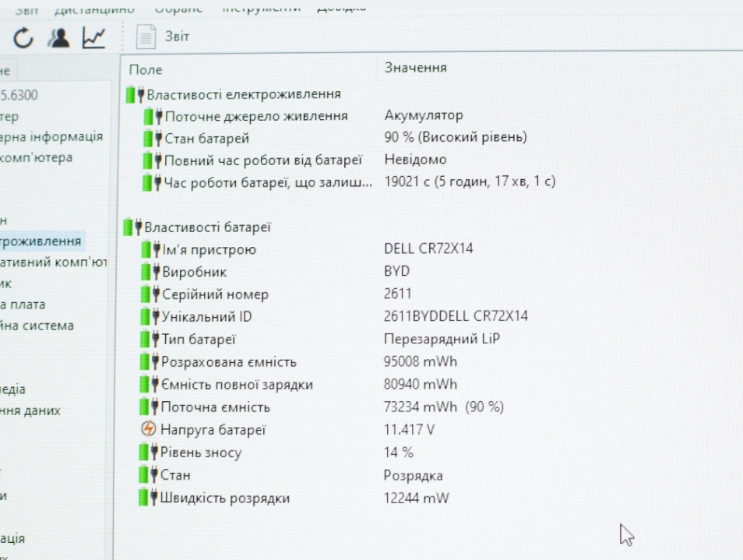Click battery icon next to Стан батарей
The image size is (743, 560).
point(152,139)
